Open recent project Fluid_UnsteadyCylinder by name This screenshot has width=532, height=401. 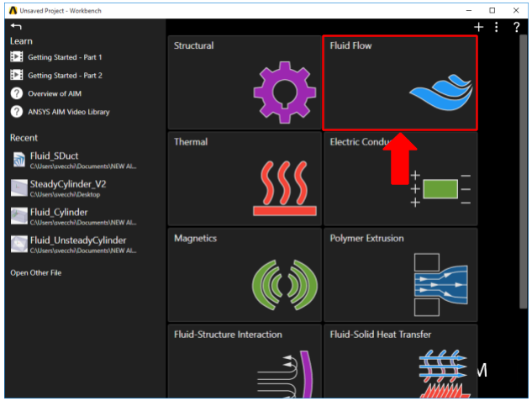point(78,240)
